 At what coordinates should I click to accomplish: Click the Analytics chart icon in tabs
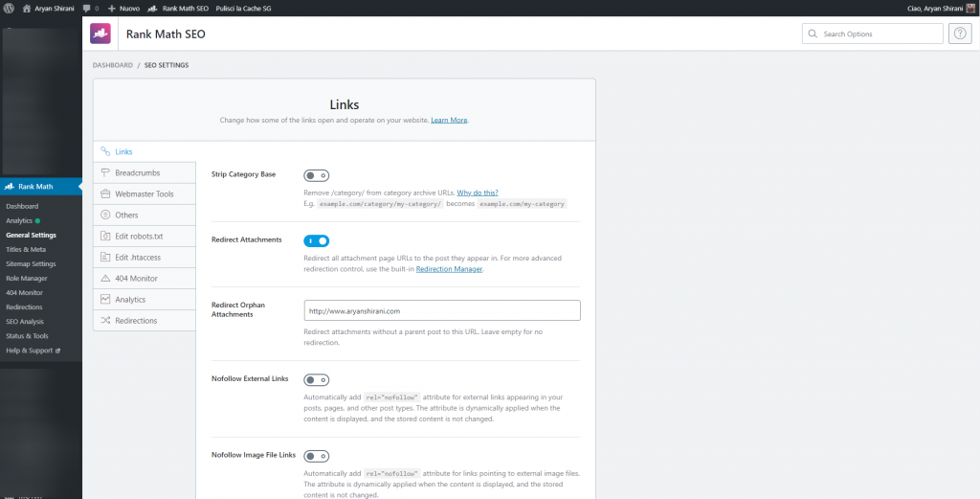[105, 300]
